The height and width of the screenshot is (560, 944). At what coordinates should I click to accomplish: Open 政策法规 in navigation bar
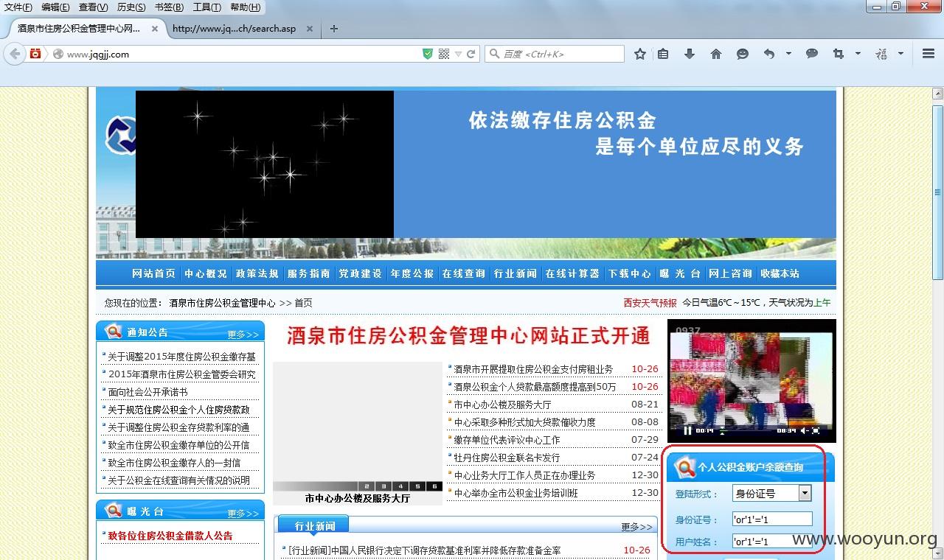257,273
